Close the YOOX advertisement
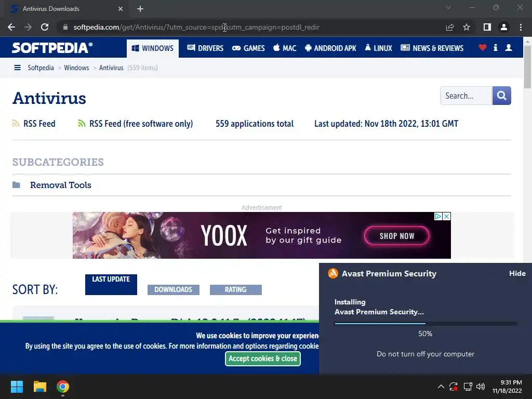Image resolution: width=532 pixels, height=399 pixels. click(x=447, y=216)
